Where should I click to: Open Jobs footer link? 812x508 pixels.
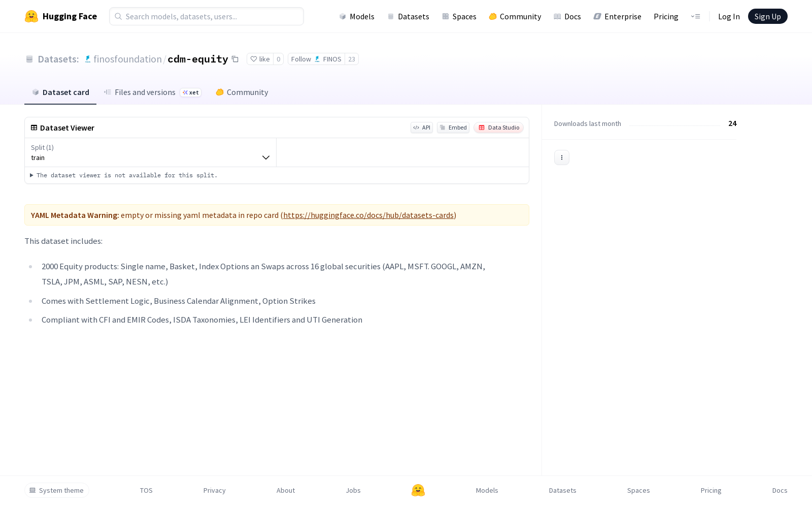click(x=353, y=490)
